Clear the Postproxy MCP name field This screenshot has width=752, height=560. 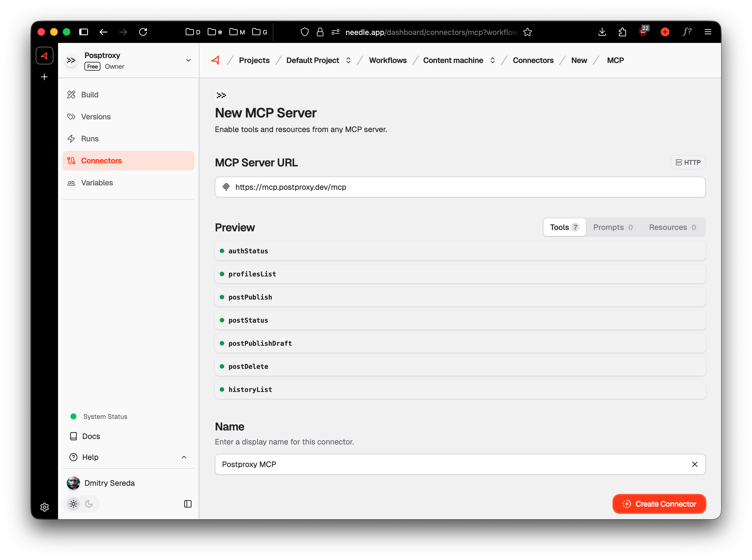pyautogui.click(x=695, y=464)
